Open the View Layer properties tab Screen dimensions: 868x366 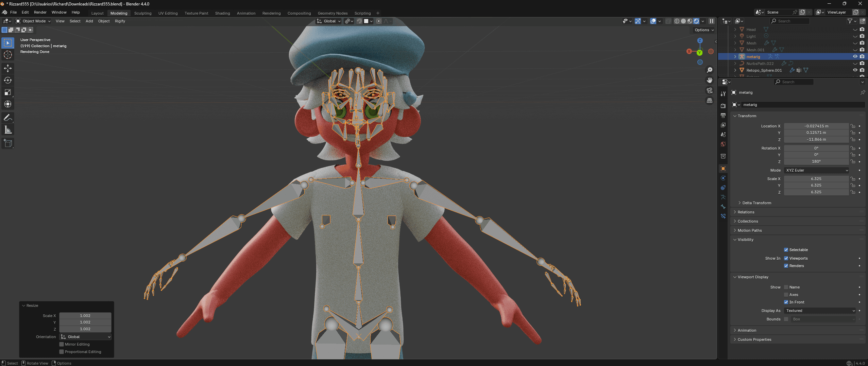(x=723, y=125)
